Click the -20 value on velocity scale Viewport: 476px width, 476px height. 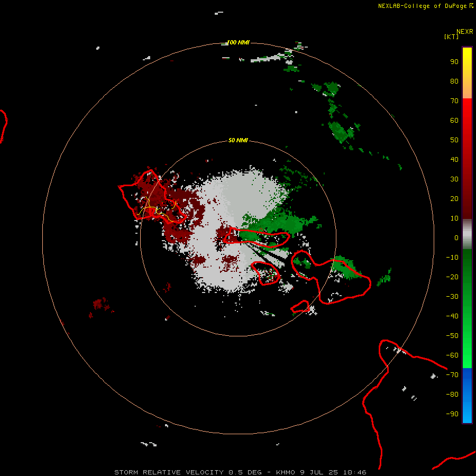pos(452,277)
